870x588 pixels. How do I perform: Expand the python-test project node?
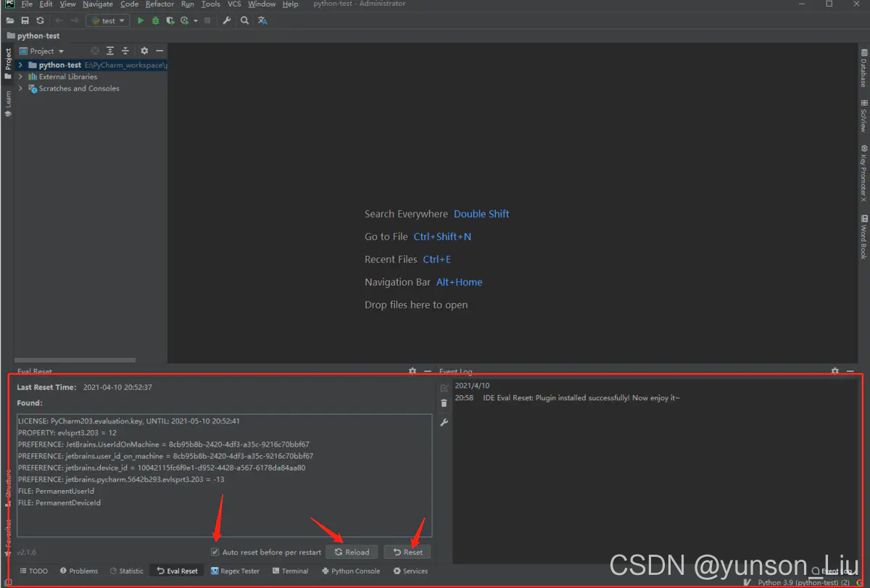(20, 65)
